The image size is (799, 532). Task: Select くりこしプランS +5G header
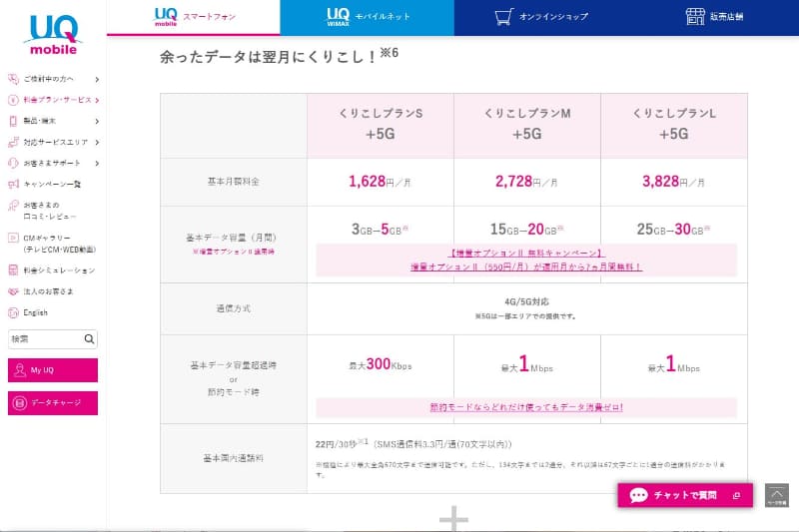click(x=381, y=124)
